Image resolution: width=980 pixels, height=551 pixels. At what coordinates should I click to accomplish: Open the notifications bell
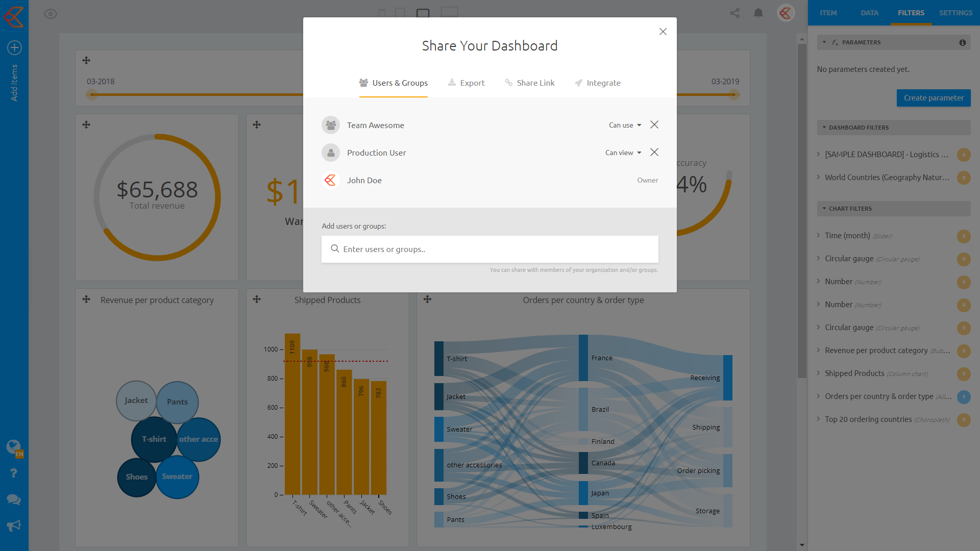[758, 13]
